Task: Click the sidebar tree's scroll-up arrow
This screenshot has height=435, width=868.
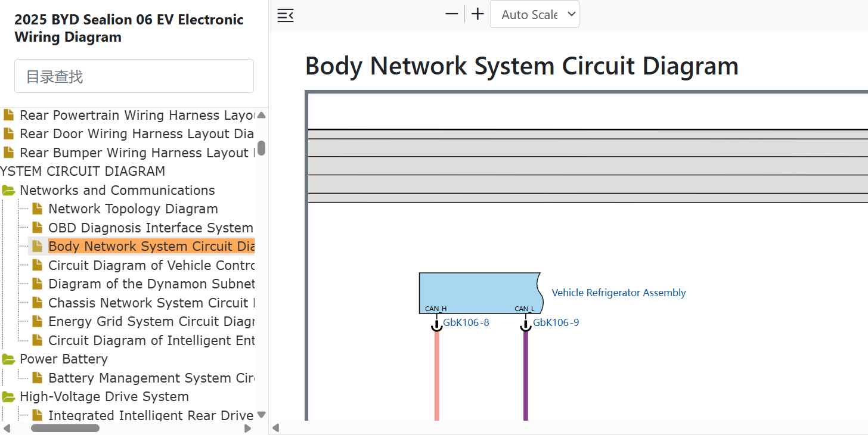Action: [x=261, y=115]
